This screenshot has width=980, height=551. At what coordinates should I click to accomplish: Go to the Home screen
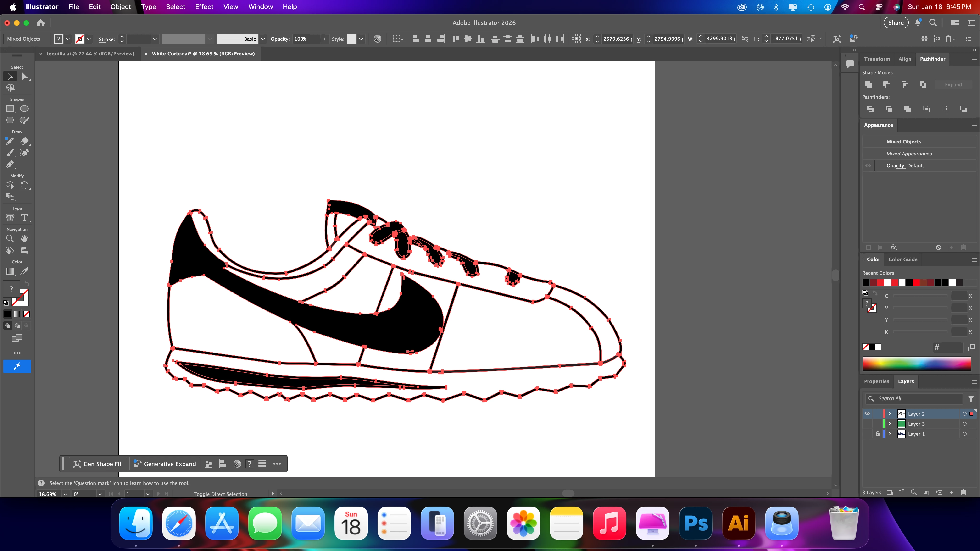[x=41, y=23]
